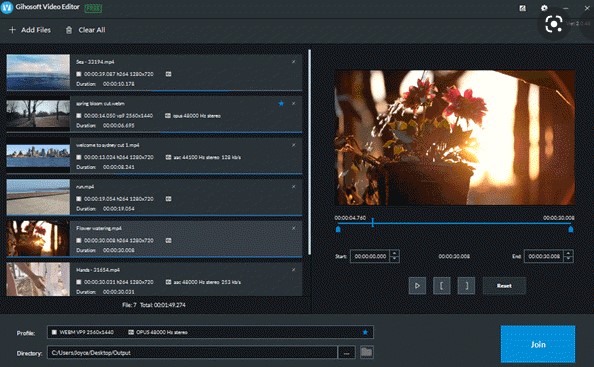
Task: Remove the Sea - 32174.mp4 clip
Action: coord(294,62)
